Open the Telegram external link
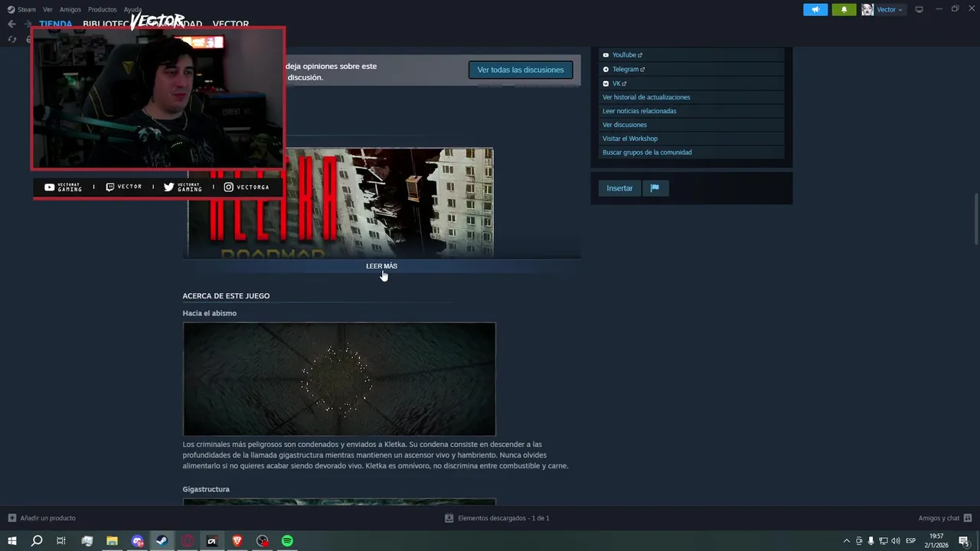The height and width of the screenshot is (551, 980). (x=628, y=70)
